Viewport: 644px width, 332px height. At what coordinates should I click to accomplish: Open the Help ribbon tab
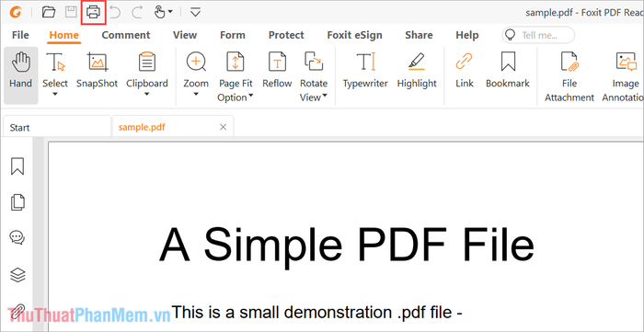point(467,35)
